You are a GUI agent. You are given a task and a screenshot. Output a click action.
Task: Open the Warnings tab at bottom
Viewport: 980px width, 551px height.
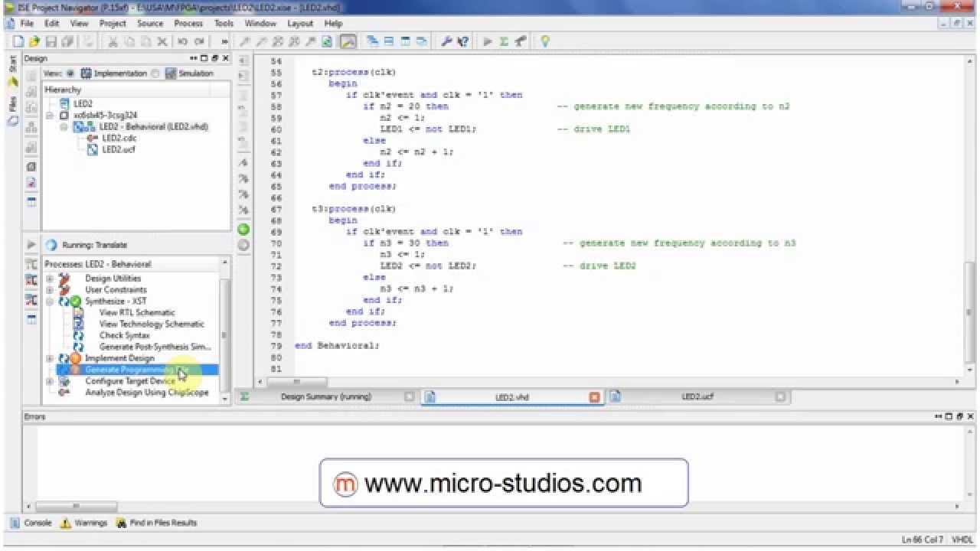pyautogui.click(x=83, y=523)
